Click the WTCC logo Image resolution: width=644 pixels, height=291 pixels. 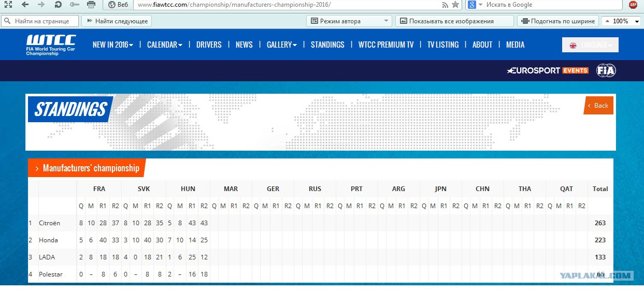(x=51, y=45)
